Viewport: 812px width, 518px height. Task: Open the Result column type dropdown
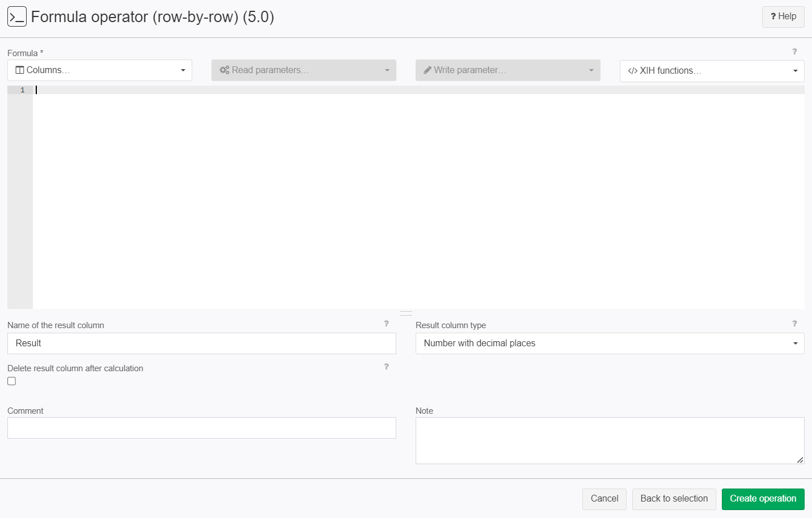click(x=610, y=343)
